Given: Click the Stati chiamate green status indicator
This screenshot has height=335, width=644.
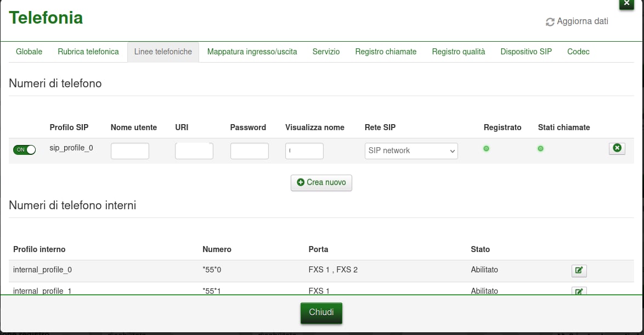Looking at the screenshot, I should [x=540, y=149].
